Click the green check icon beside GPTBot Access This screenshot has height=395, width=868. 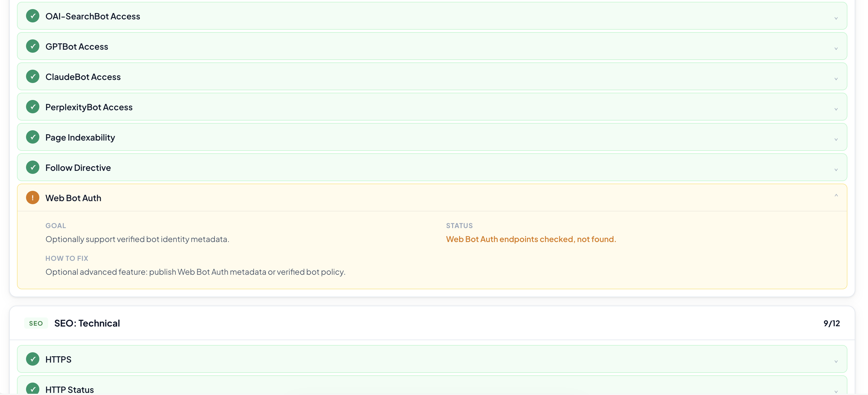click(33, 46)
